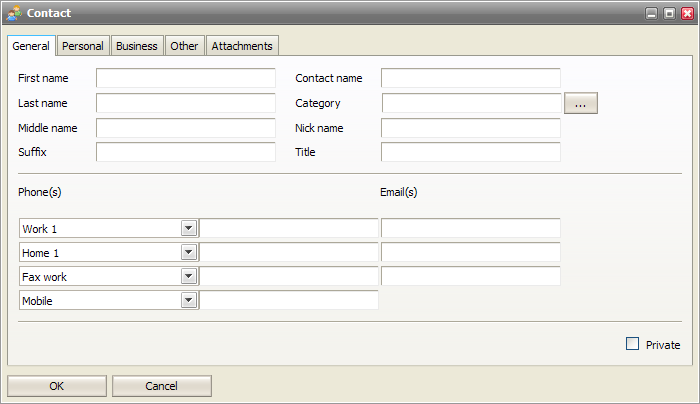Image resolution: width=700 pixels, height=404 pixels.
Task: Click into the Contact name field
Action: click(470, 78)
